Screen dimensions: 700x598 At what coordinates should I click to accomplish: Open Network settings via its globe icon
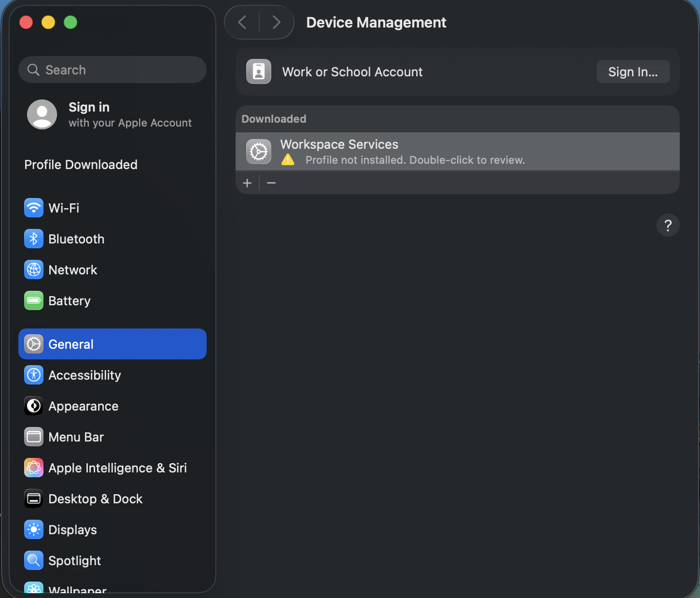[33, 270]
